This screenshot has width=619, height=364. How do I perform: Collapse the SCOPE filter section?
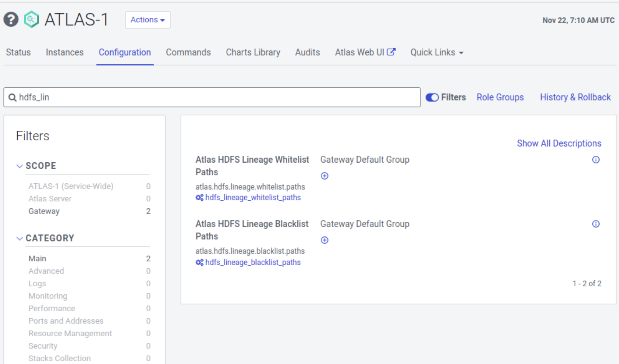(x=20, y=166)
